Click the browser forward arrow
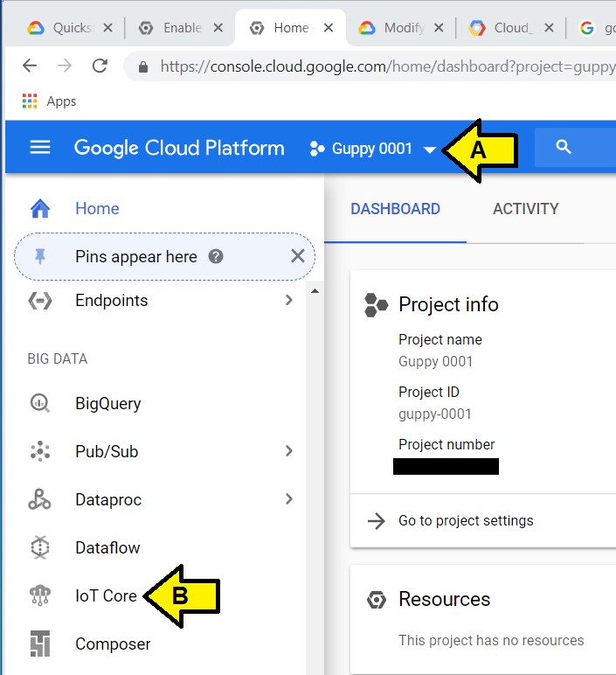 (x=65, y=66)
